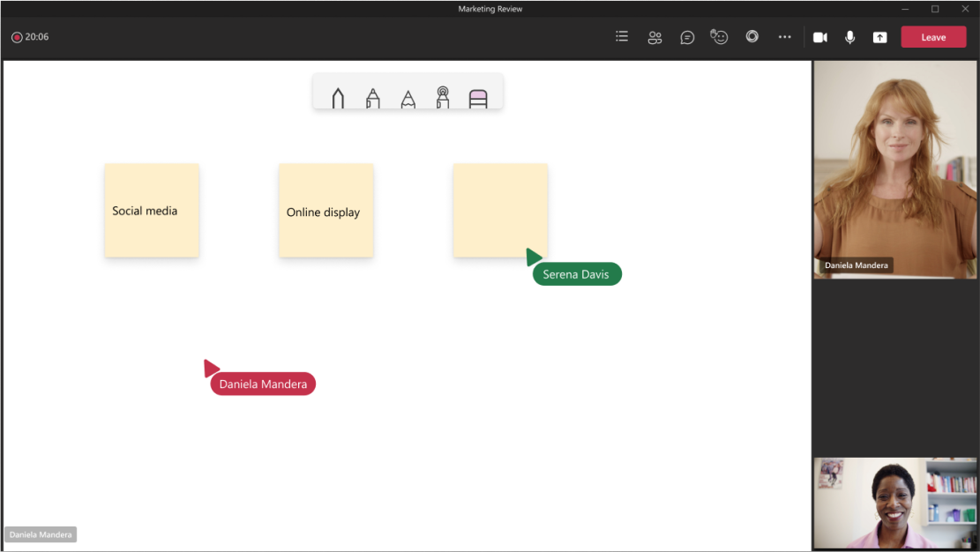Screen dimensions: 980x552
Task: Select the Social media sticky note
Action: click(152, 211)
